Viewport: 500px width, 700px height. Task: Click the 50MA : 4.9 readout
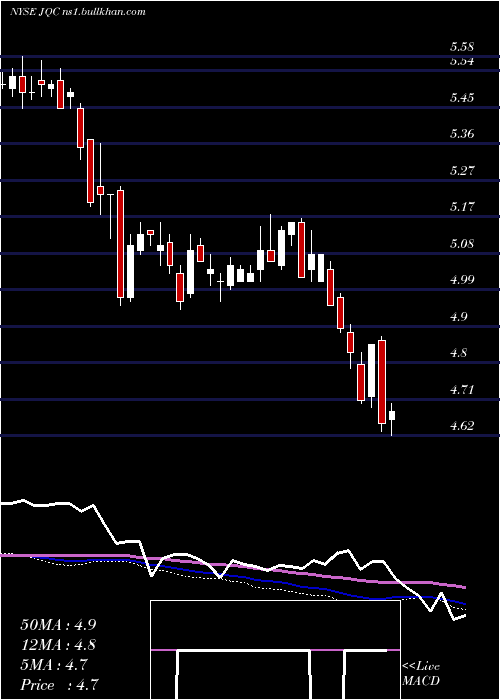coord(58,624)
